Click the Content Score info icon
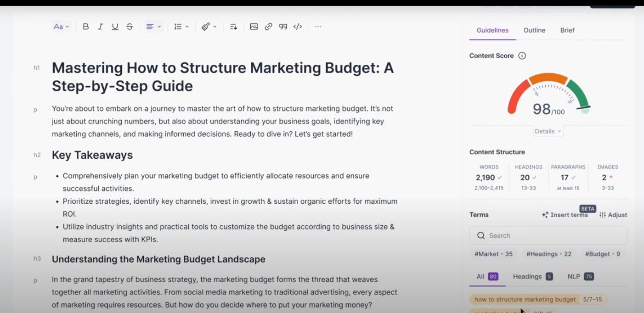The width and height of the screenshot is (644, 313). tap(522, 56)
